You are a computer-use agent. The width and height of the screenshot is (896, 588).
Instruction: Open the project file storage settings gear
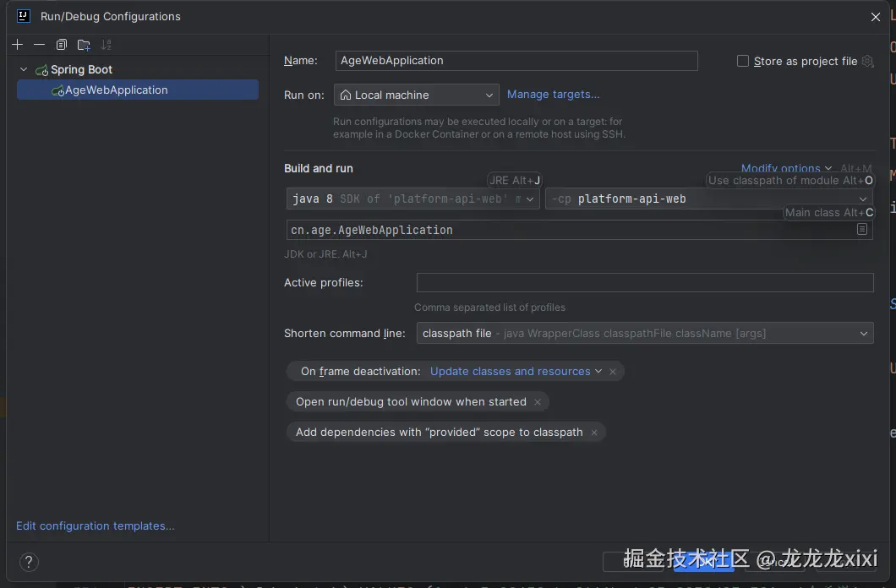(867, 61)
